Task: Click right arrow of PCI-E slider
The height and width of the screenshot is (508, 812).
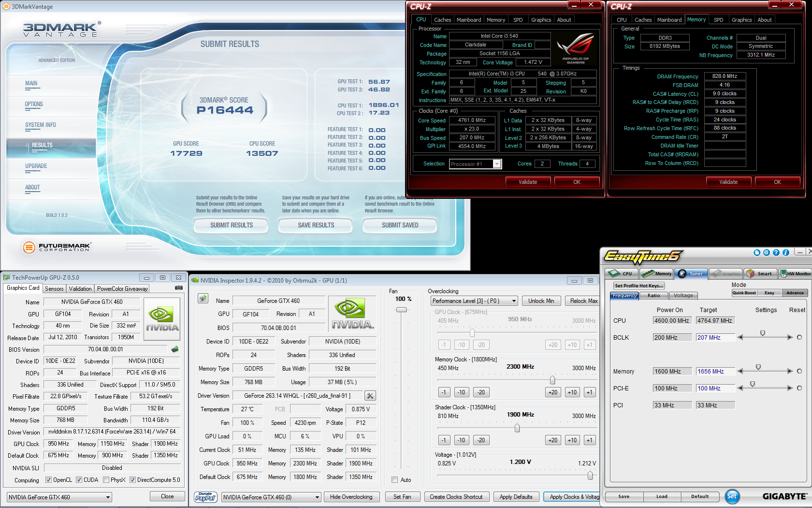Action: coord(789,388)
